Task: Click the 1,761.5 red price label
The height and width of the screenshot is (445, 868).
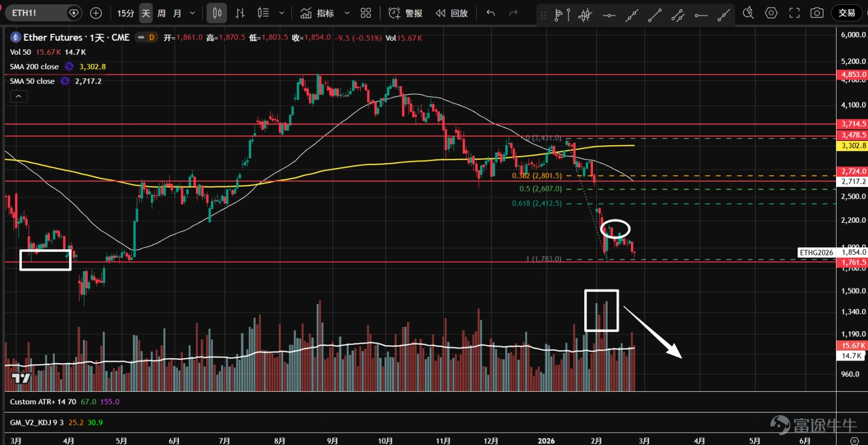Action: point(853,262)
